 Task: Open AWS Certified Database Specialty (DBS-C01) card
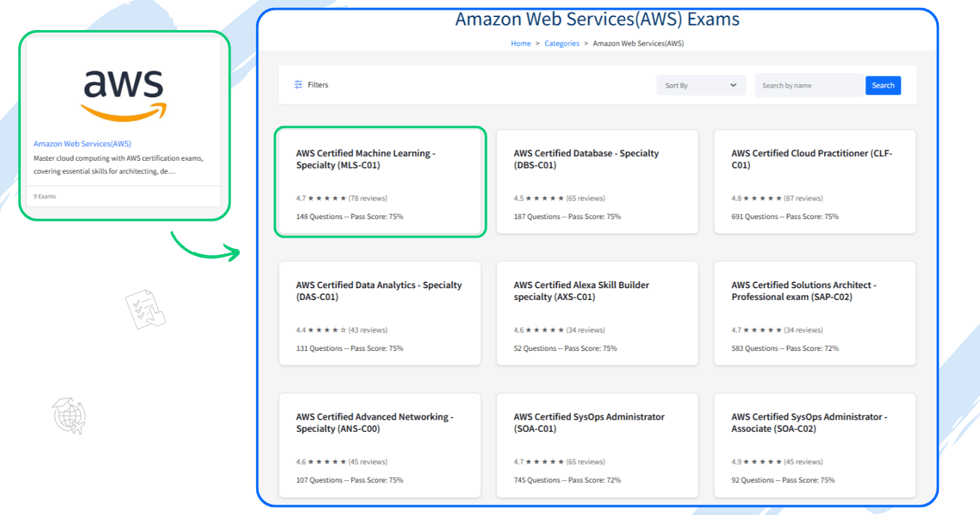point(585,159)
